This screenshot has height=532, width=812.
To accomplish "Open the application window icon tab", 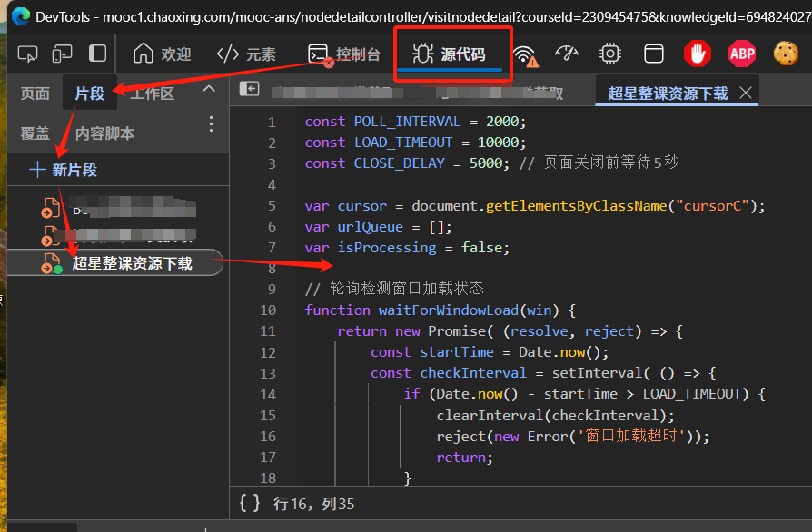I will 654,54.
